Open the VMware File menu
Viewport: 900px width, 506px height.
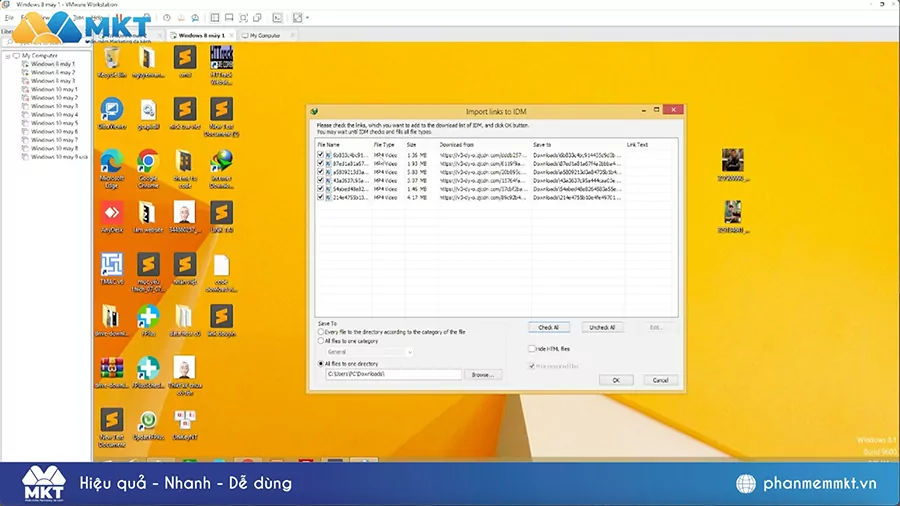point(9,18)
